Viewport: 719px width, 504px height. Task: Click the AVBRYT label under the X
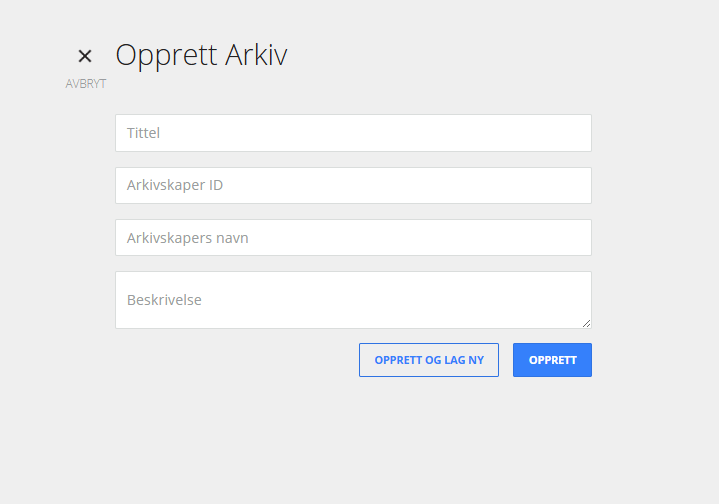(x=86, y=84)
